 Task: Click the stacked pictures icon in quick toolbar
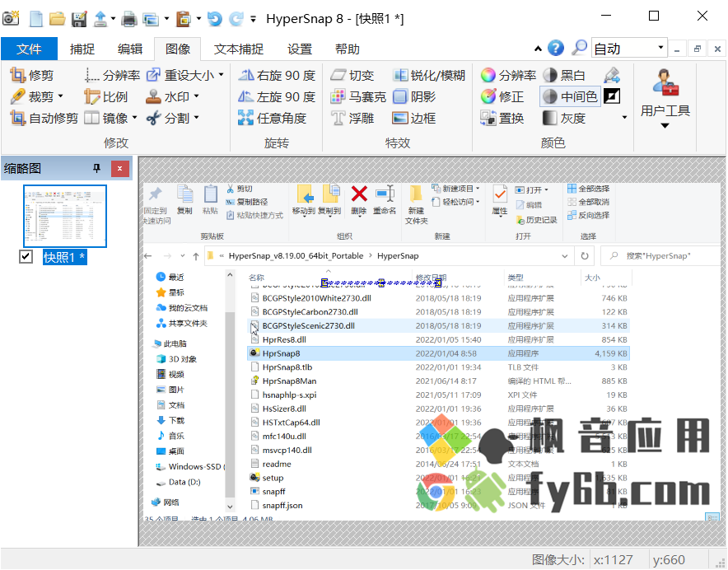151,19
